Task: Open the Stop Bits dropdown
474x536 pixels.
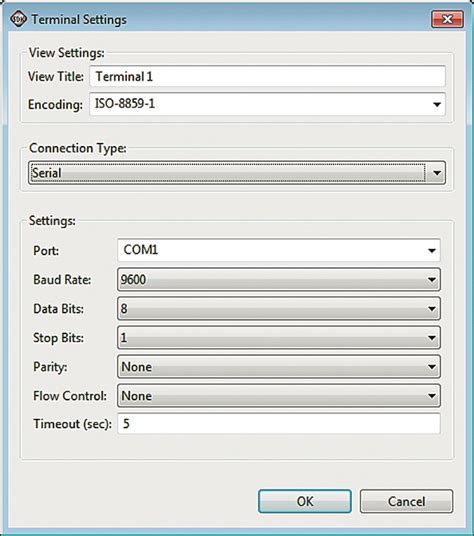Action: coord(279,338)
